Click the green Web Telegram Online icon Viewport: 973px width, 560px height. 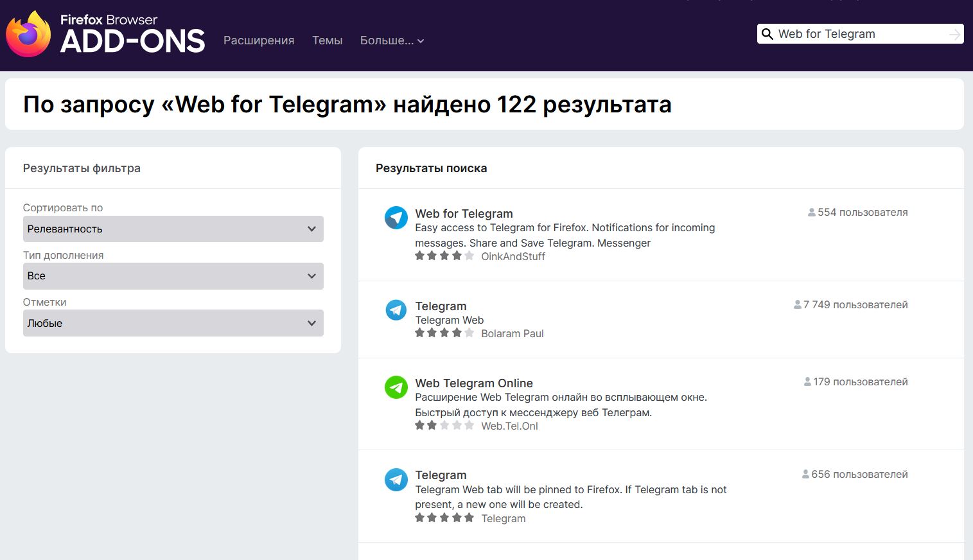396,387
